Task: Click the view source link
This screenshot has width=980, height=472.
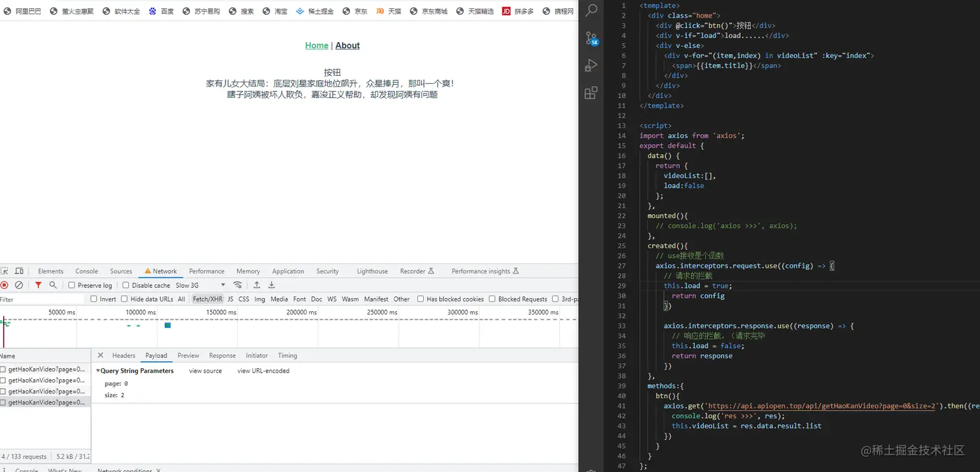Action: tap(205, 371)
